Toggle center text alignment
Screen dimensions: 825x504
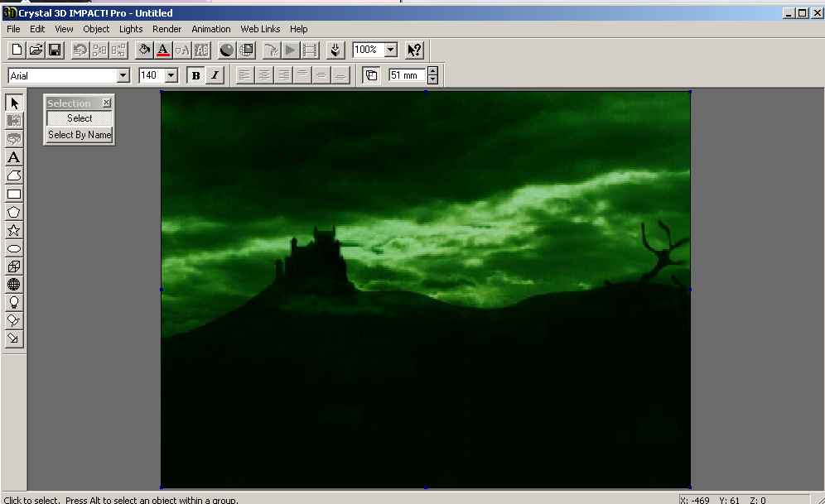(x=264, y=75)
